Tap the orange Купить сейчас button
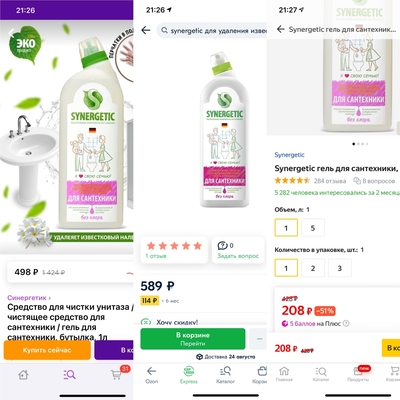The height and width of the screenshot is (400, 400). click(x=47, y=350)
